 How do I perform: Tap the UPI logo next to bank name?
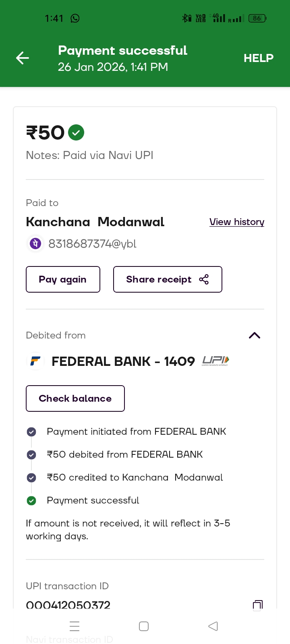point(215,361)
